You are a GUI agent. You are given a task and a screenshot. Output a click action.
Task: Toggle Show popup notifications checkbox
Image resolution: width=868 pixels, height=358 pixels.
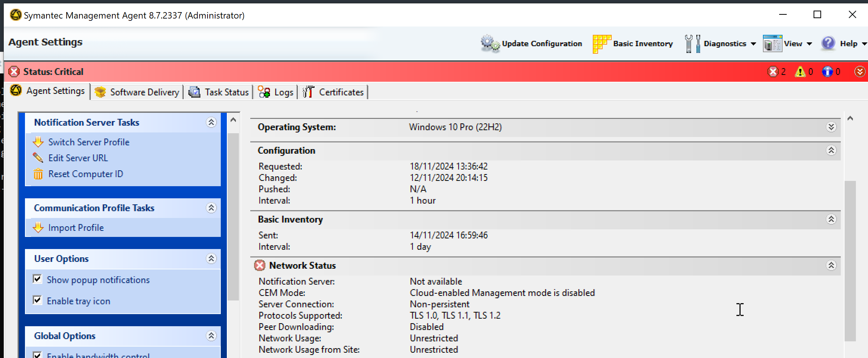click(x=37, y=279)
